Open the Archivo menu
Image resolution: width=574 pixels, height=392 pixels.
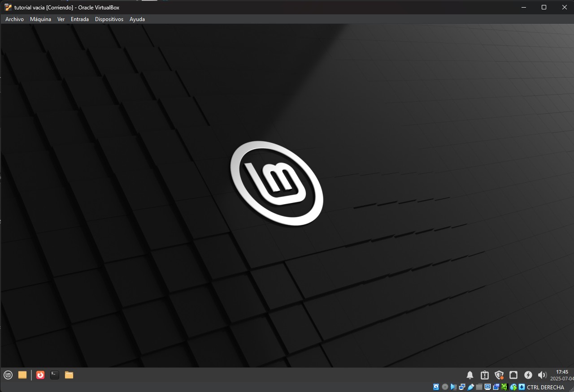coord(14,19)
